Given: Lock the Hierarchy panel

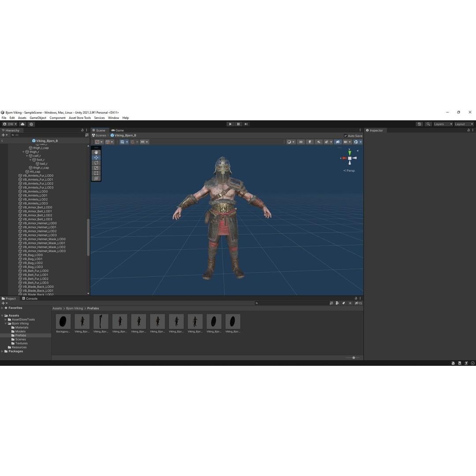Looking at the screenshot, I should [82, 130].
